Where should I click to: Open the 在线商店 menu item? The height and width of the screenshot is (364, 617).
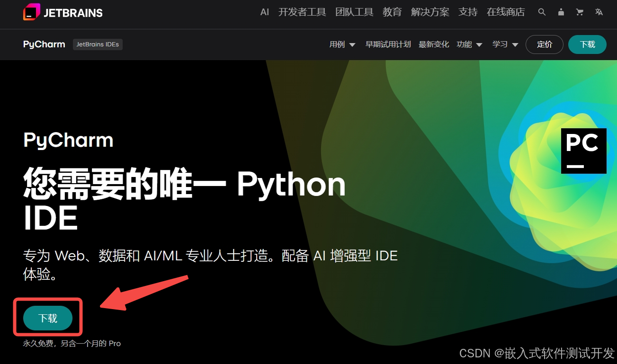coord(506,12)
